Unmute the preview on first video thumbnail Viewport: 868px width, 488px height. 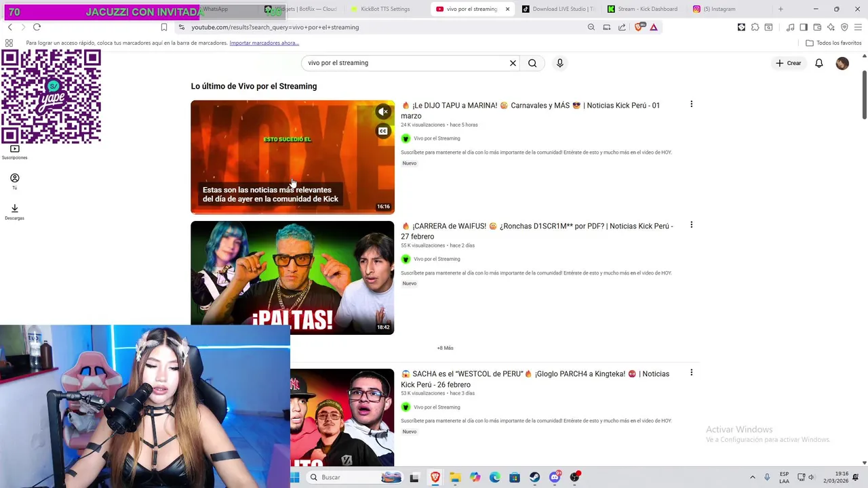tap(383, 112)
